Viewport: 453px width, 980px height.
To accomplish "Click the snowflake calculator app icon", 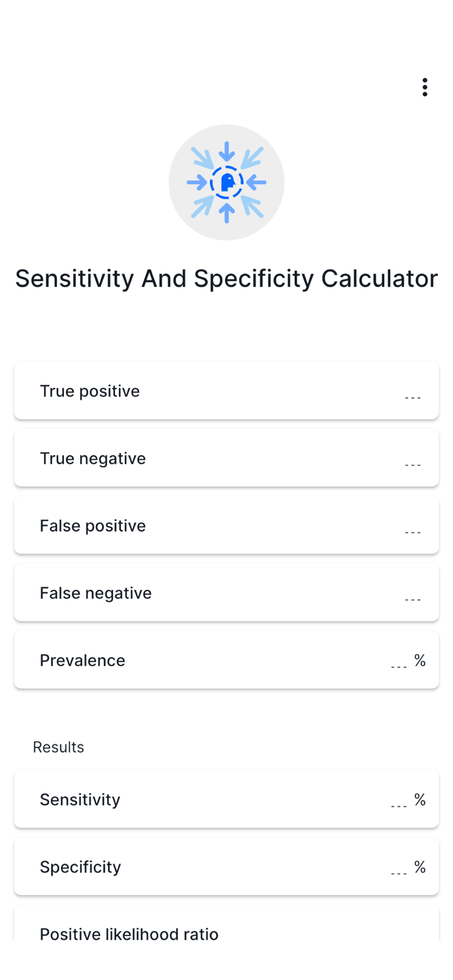I will [226, 182].
